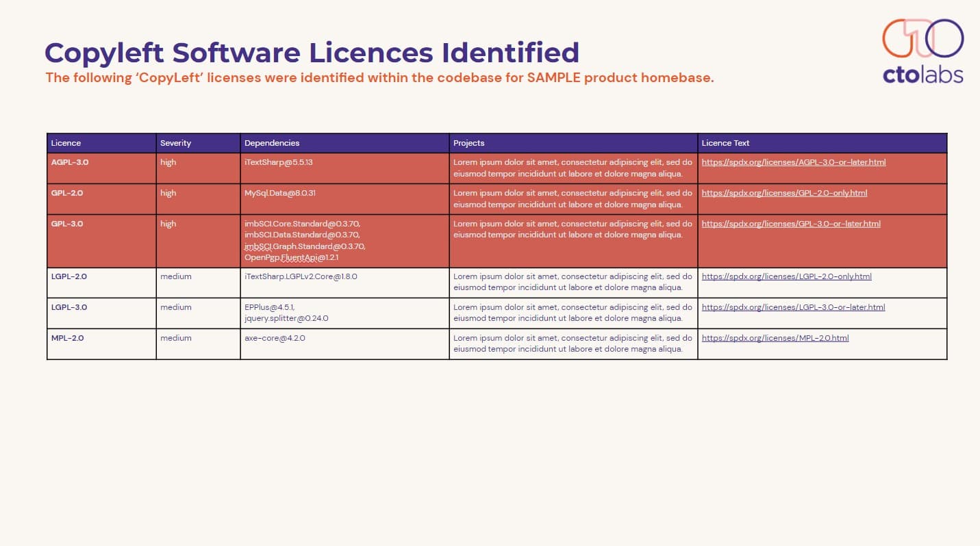
Task: Click the MySql.Data@8.0.31 dependency
Action: coord(279,193)
